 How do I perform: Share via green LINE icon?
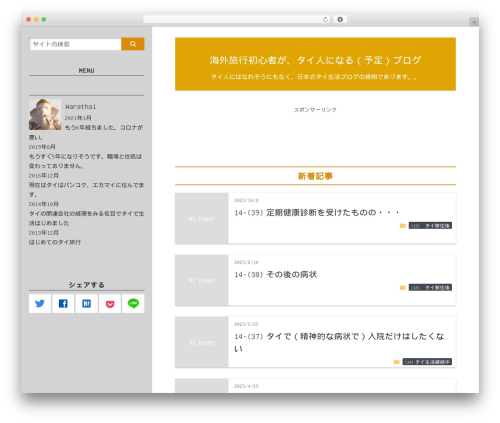(x=133, y=303)
